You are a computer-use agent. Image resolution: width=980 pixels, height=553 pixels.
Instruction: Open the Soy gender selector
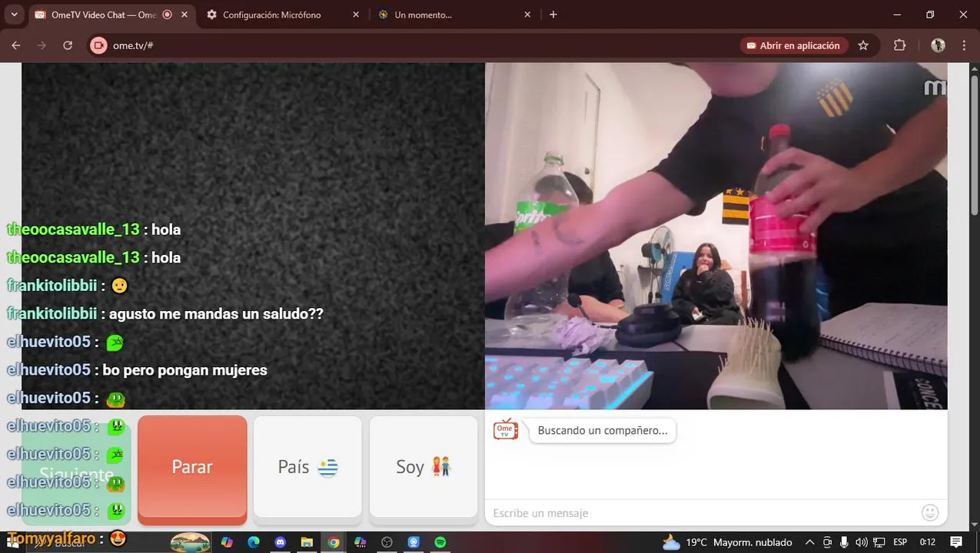coord(424,467)
